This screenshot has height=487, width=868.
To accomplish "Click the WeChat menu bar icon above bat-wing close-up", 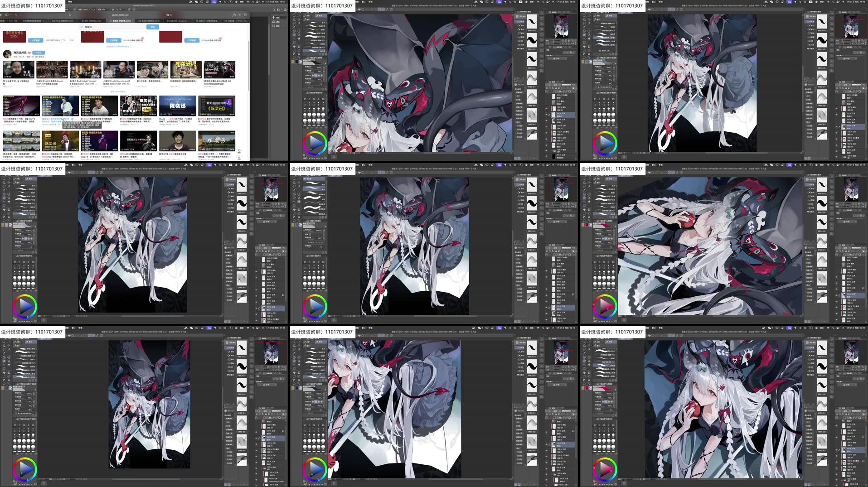I will (481, 2).
